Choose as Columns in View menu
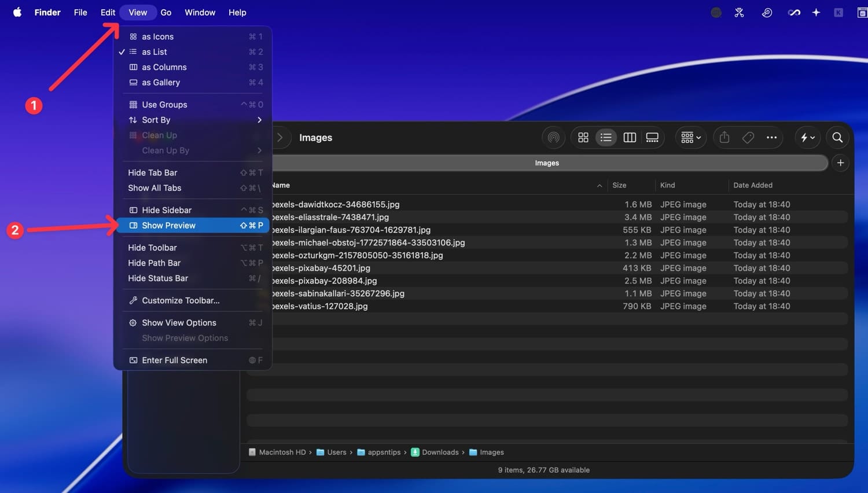 coord(193,67)
